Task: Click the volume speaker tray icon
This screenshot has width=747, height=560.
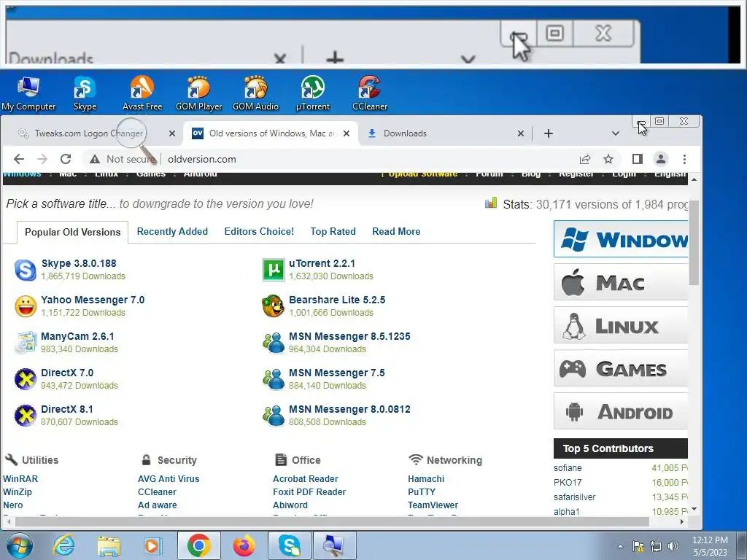Action: (673, 546)
